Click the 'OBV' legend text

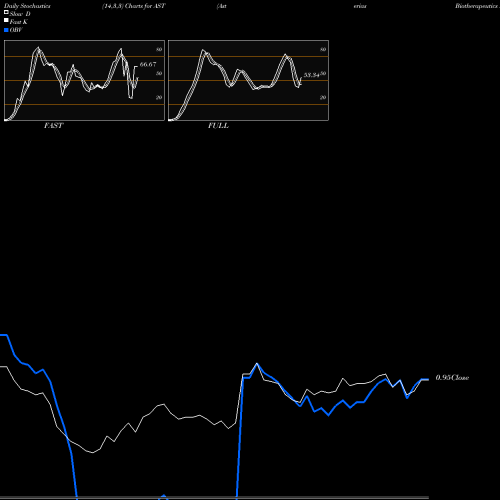16,30
